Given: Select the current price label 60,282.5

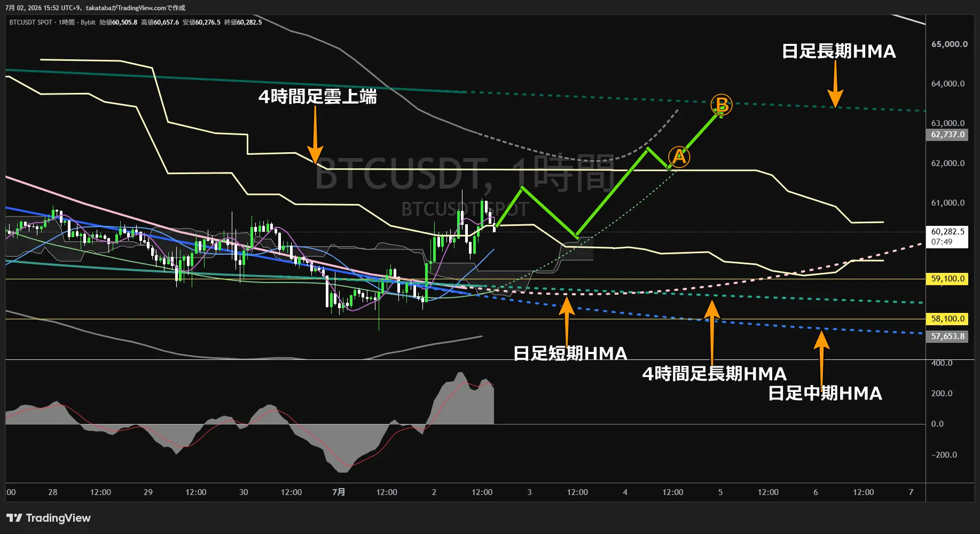Looking at the screenshot, I should point(947,232).
